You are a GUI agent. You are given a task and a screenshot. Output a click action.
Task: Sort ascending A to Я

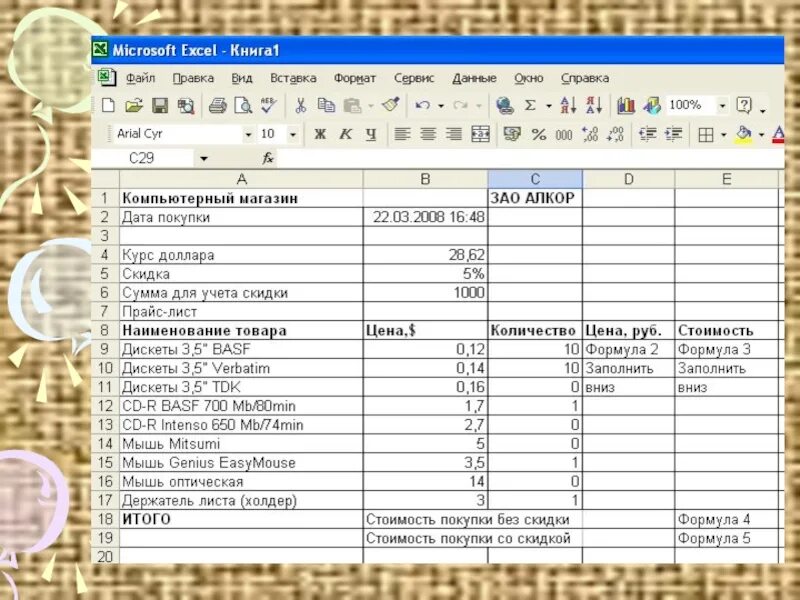coord(568,106)
